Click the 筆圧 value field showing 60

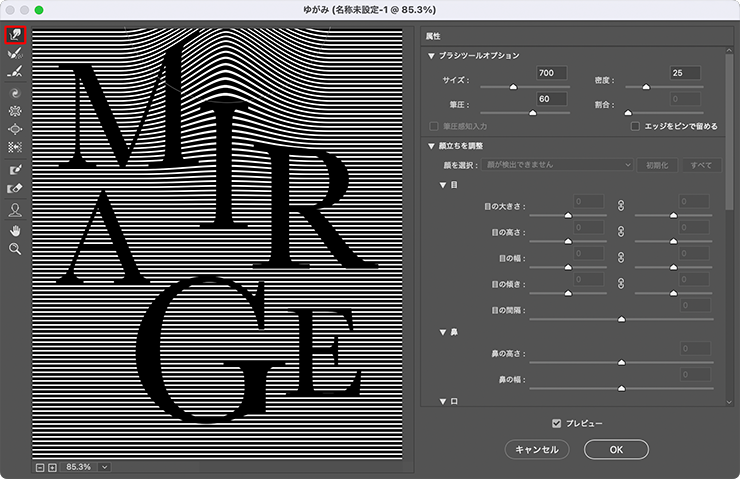pos(551,99)
